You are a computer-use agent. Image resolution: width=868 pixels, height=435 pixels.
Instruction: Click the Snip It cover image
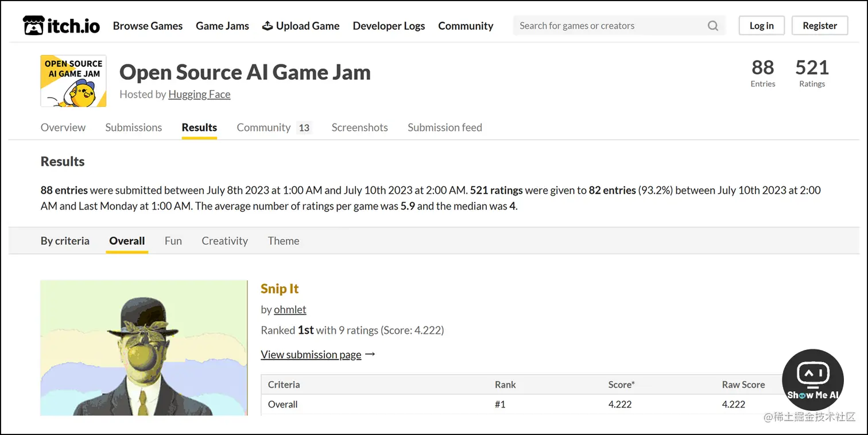(144, 348)
